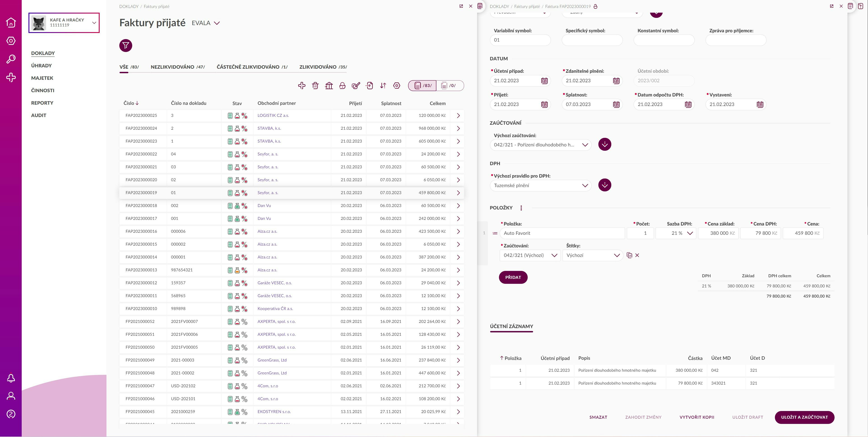Click the import document icon in toolbar

click(x=369, y=86)
